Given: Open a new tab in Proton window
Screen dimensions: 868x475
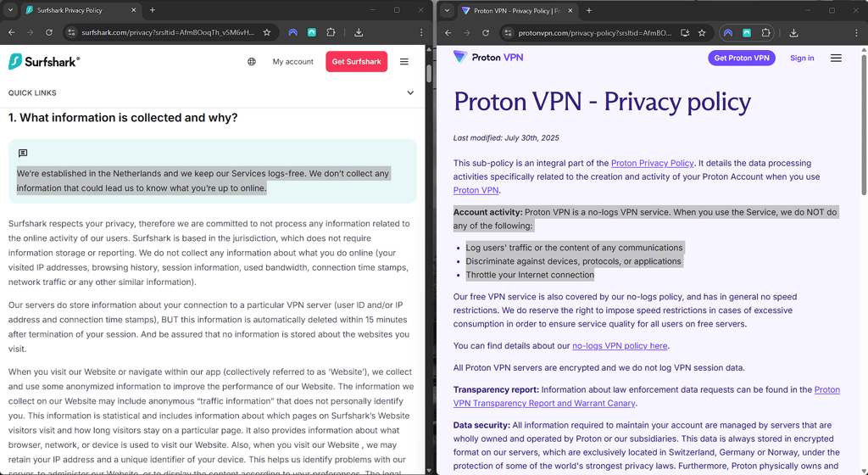Looking at the screenshot, I should click(589, 10).
